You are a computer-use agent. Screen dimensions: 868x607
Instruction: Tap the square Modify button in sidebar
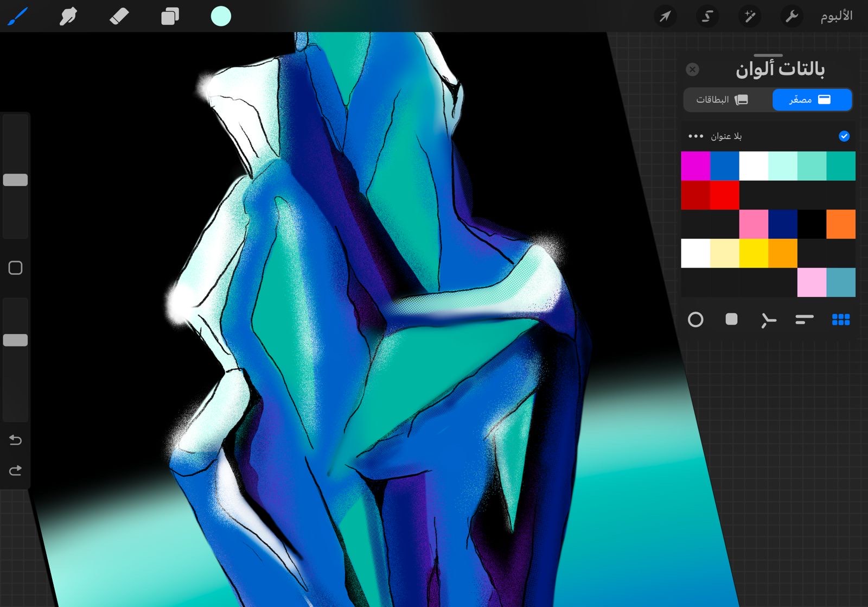click(15, 268)
